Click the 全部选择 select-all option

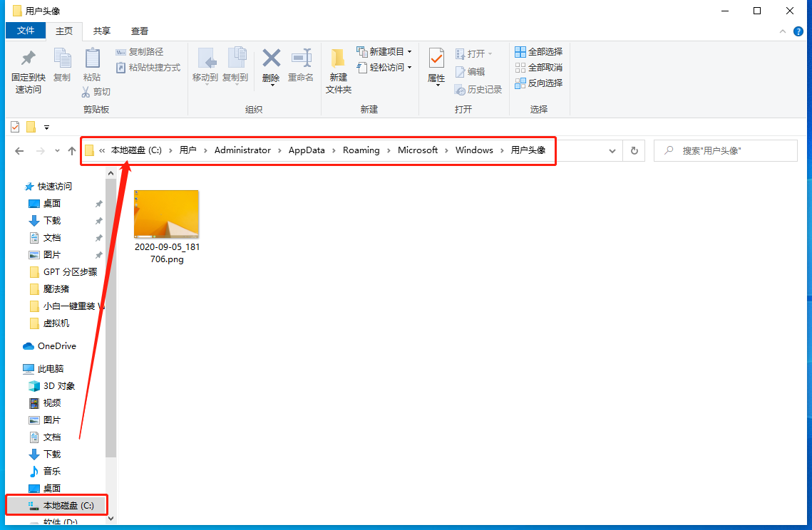coord(538,51)
